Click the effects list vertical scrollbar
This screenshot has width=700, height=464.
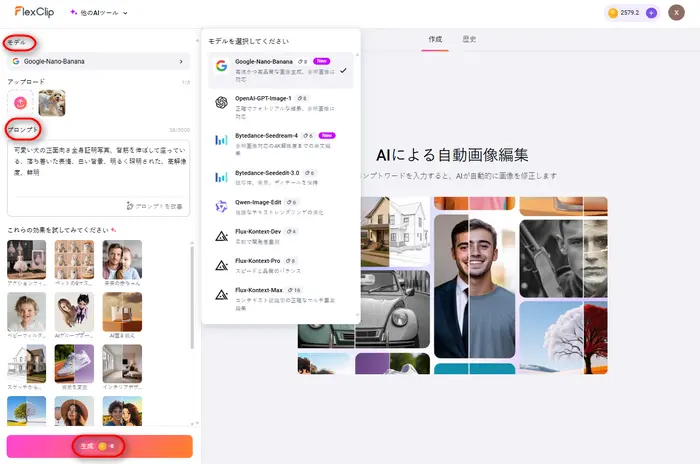pyautogui.click(x=192, y=297)
